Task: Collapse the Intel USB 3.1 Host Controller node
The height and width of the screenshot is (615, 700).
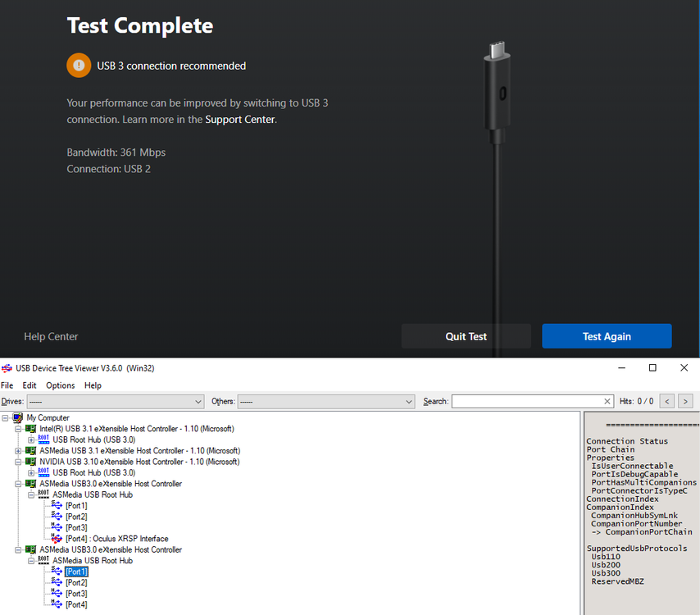Action: click(18, 429)
